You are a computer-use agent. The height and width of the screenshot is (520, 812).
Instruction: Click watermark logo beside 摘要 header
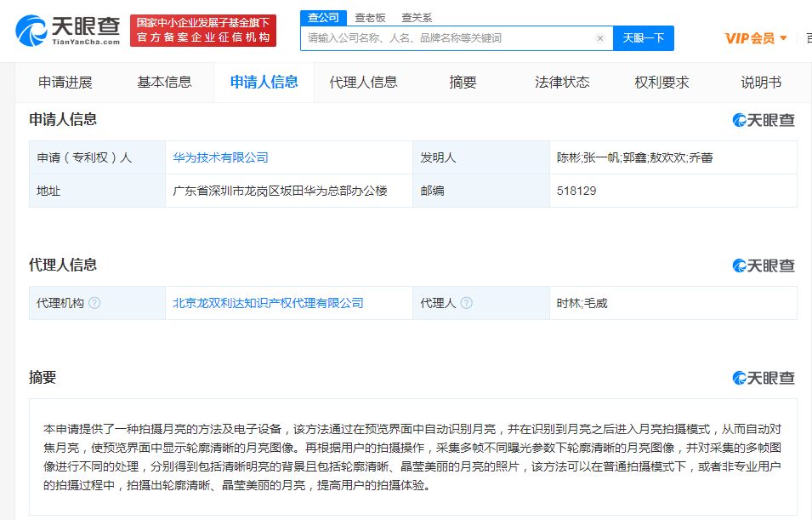tap(763, 378)
